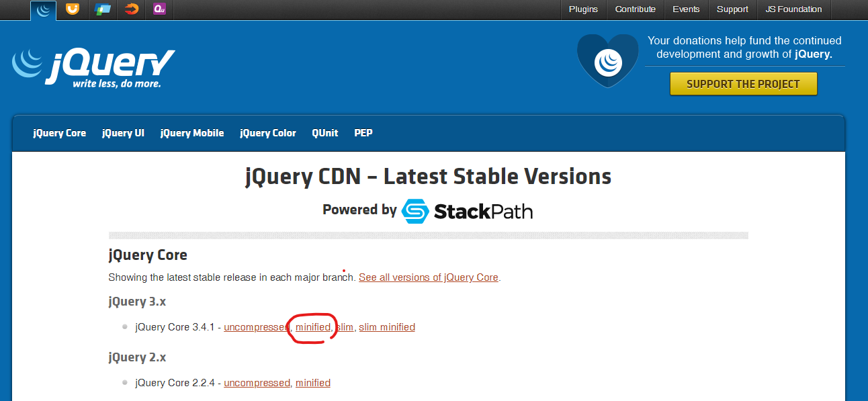Open the jQuery Mobile project icon in the top bar
Image resolution: width=868 pixels, height=401 pixels.
tap(102, 9)
